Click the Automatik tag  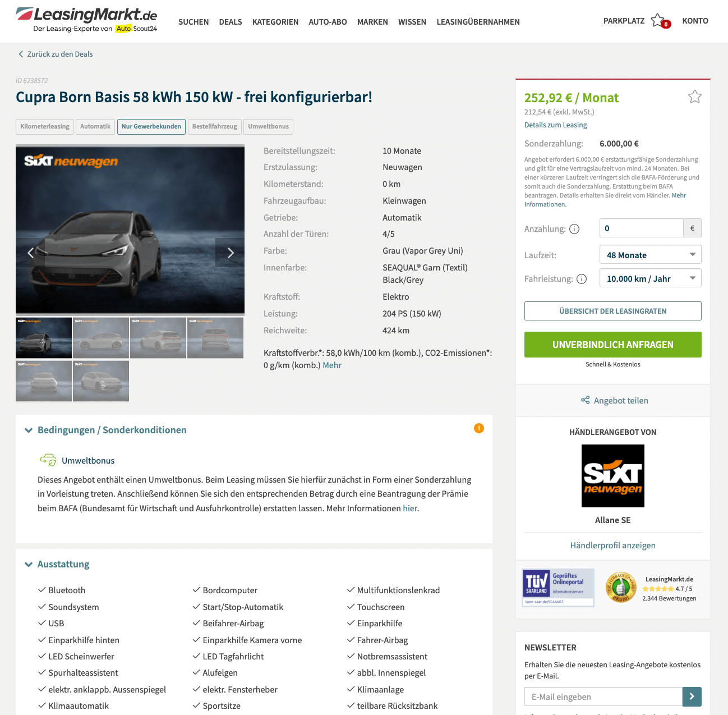coord(95,126)
